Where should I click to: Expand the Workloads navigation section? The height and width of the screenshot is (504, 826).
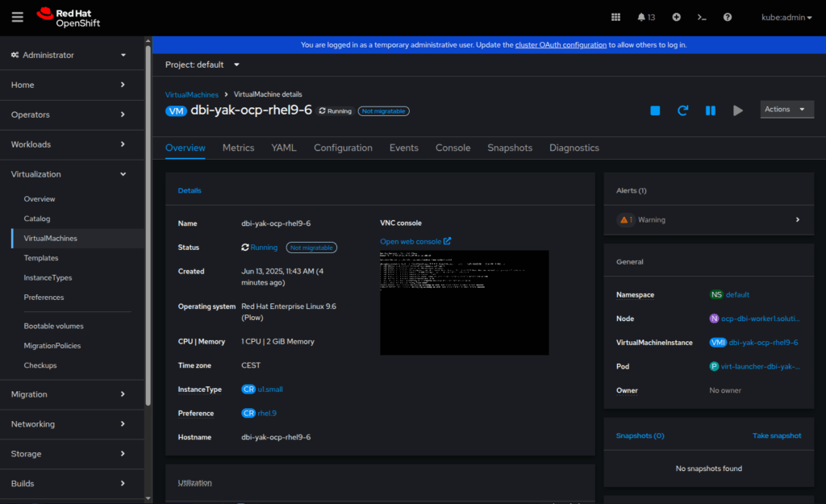[x=72, y=144]
